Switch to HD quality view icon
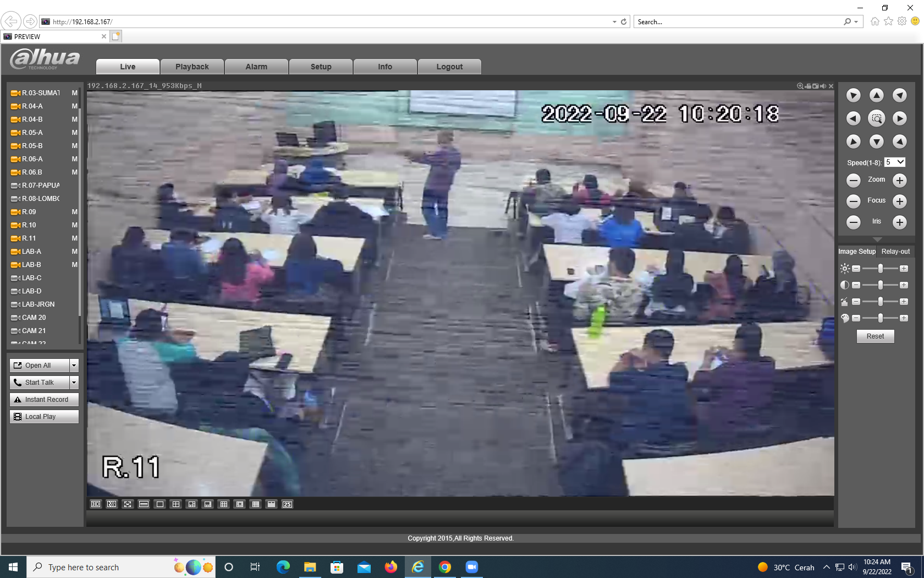Image resolution: width=924 pixels, height=578 pixels. click(96, 504)
